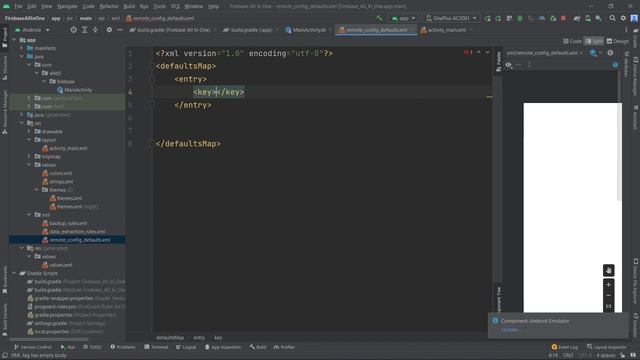Click the pan hand tool in preview
This screenshot has width=640, height=360.
click(x=608, y=270)
